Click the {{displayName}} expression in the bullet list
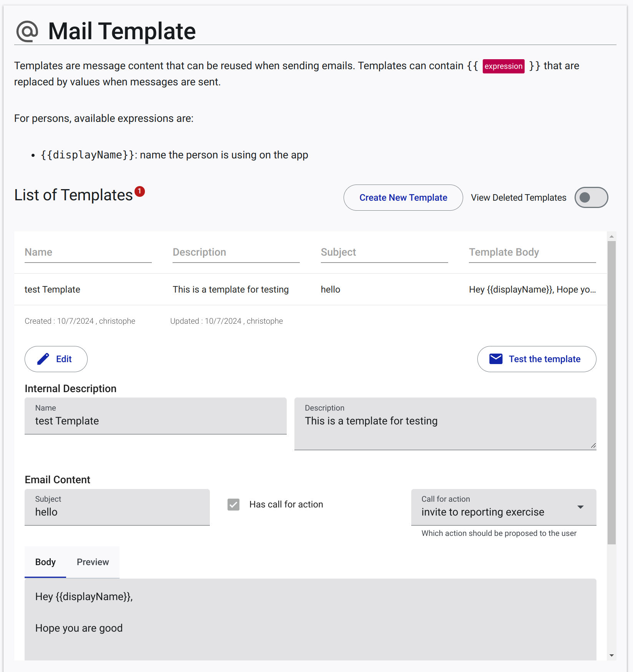This screenshot has height=672, width=633. point(88,155)
